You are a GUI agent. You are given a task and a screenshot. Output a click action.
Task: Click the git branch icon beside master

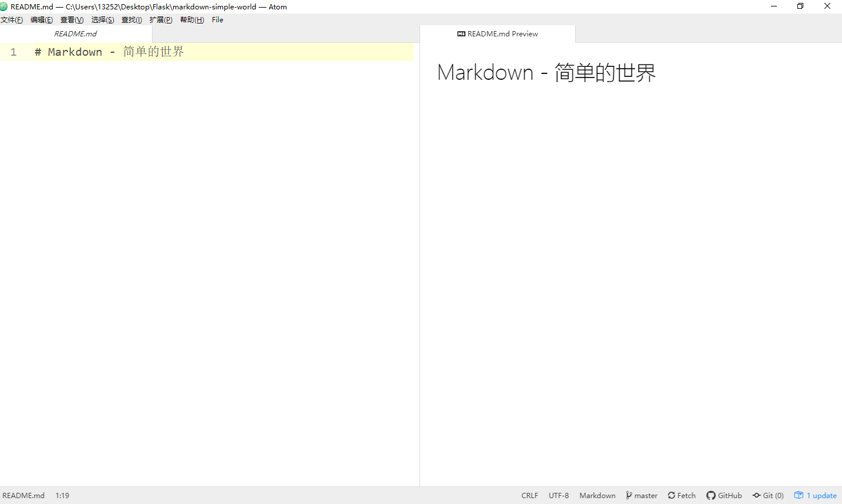[629, 496]
